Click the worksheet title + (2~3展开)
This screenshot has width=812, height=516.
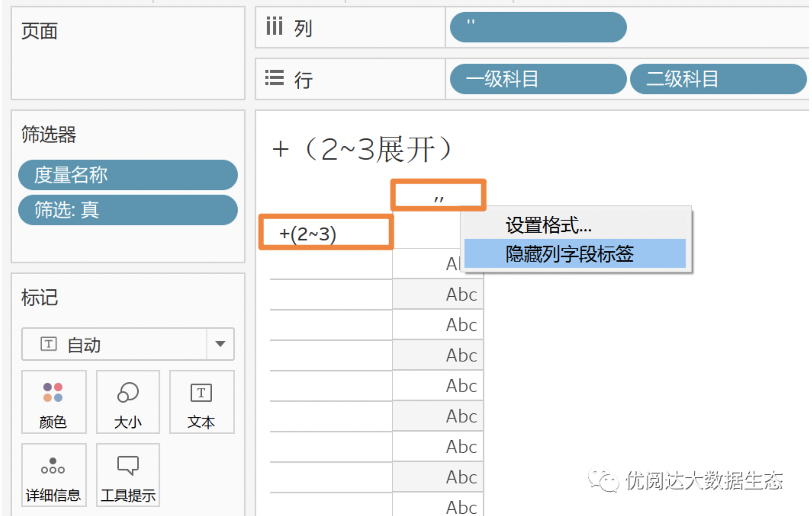(362, 149)
